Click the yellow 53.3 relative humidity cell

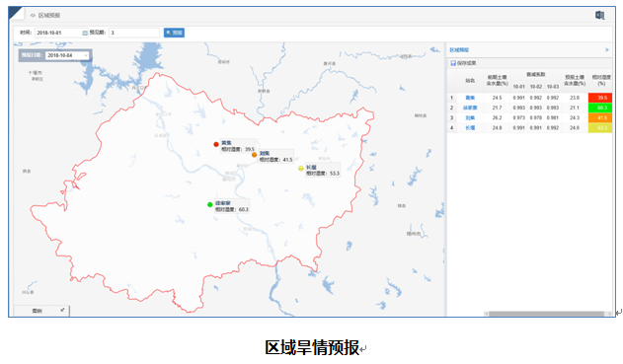point(600,128)
